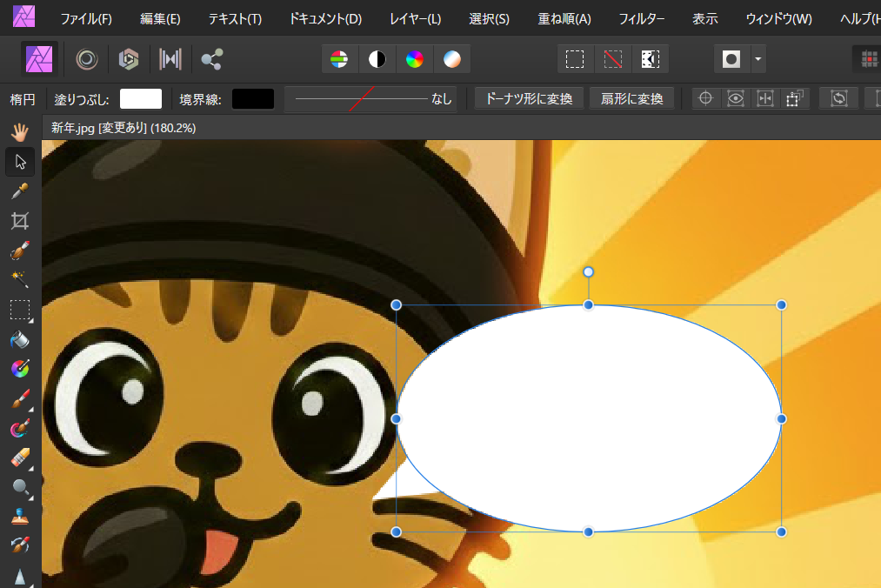
Task: Switch to the Liquify Persona
Action: pos(86,59)
